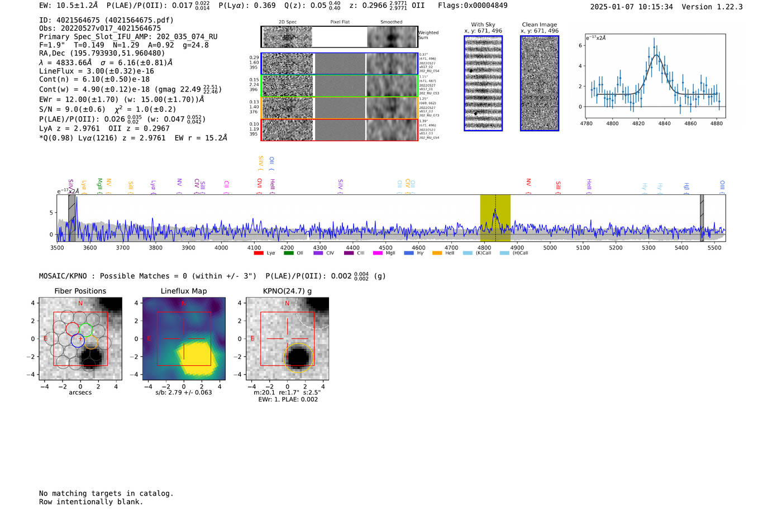Viewport: 782px width, 532px height.
Task: Select the green-bordered fiber spectrum row
Action: [340, 86]
